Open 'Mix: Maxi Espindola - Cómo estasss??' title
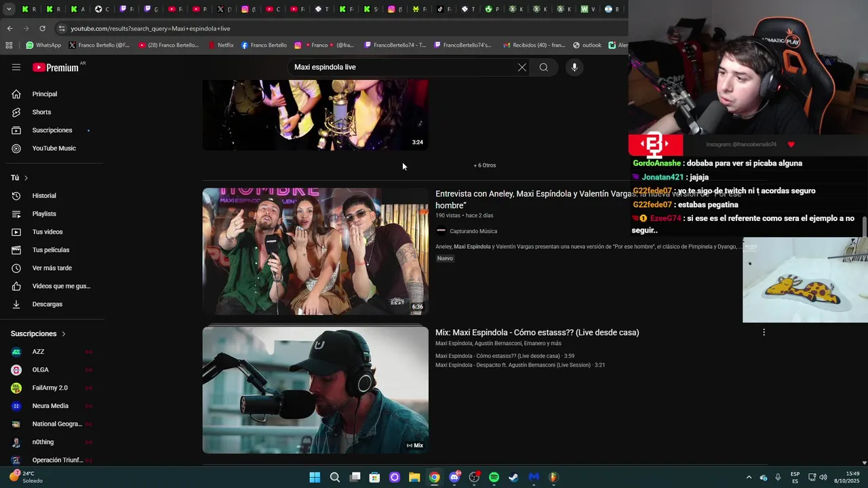This screenshot has height=488, width=868. point(537,333)
